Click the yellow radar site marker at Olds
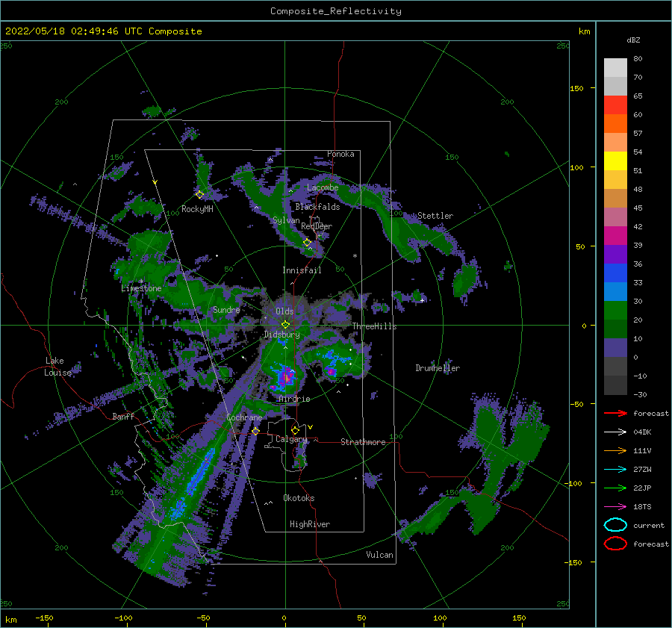The image size is (672, 628). 285,325
